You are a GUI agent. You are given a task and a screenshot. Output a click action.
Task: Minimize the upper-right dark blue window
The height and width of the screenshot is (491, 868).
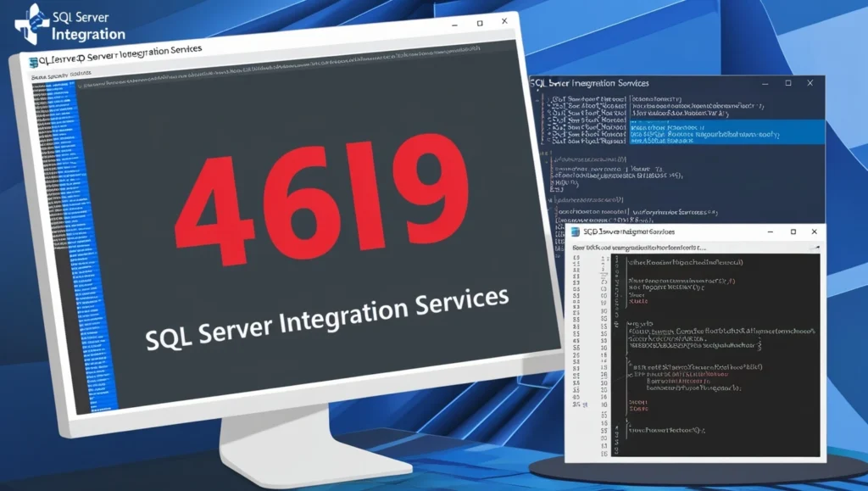765,84
